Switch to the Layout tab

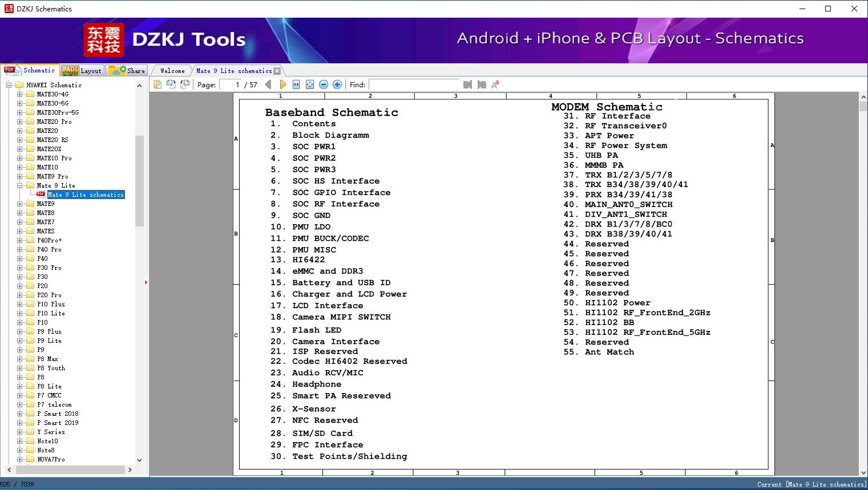[82, 71]
